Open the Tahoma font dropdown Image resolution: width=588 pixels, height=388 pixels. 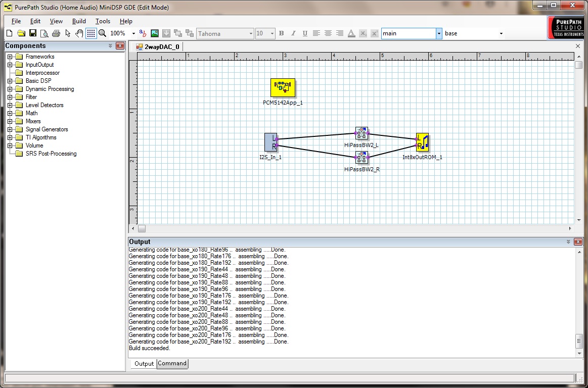250,33
